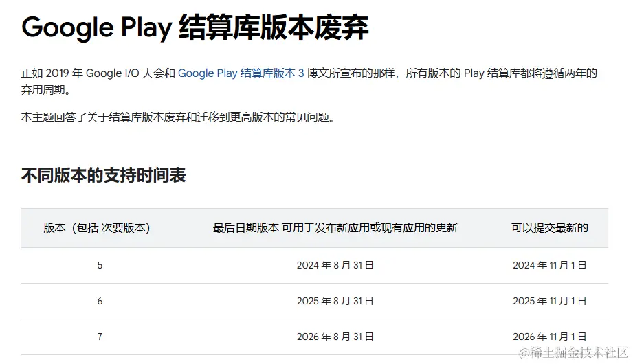Click the "2025 年 11 月 1 日" cell
The width and height of the screenshot is (633, 364).
coord(549,301)
